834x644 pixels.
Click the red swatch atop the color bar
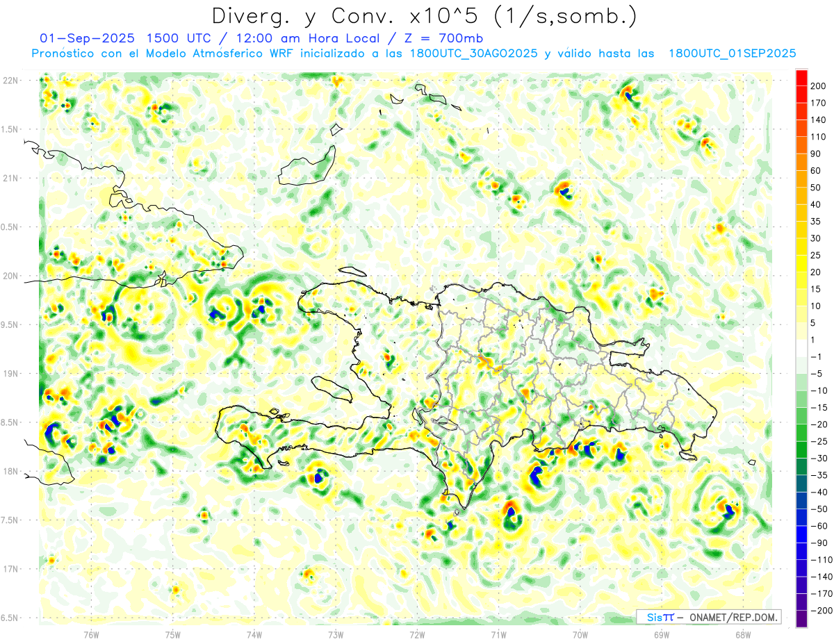tap(801, 77)
